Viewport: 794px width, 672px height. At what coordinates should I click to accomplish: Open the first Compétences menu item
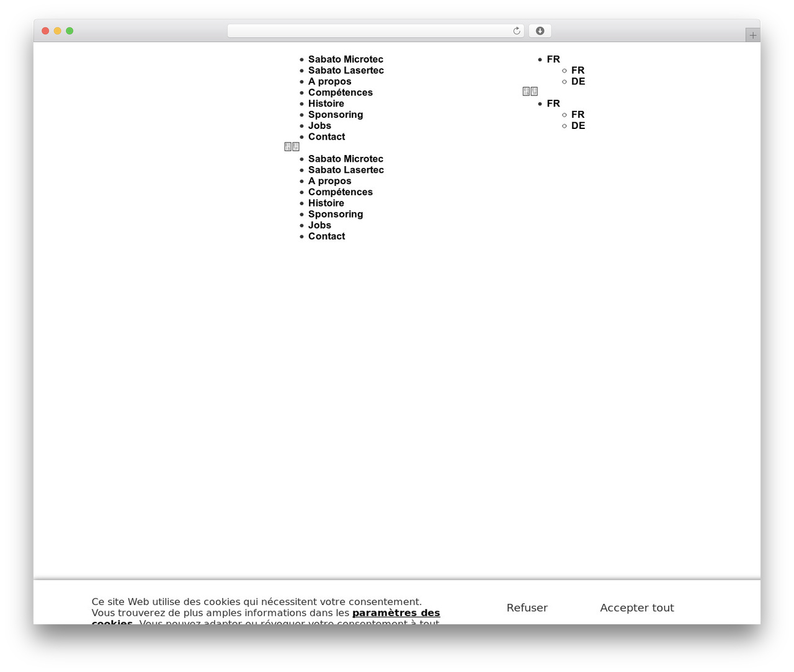point(341,92)
